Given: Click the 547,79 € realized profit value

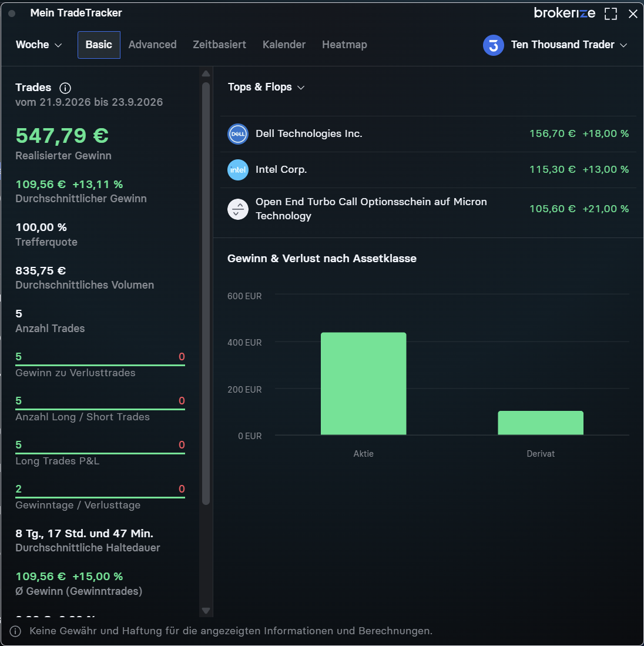Looking at the screenshot, I should click(62, 136).
